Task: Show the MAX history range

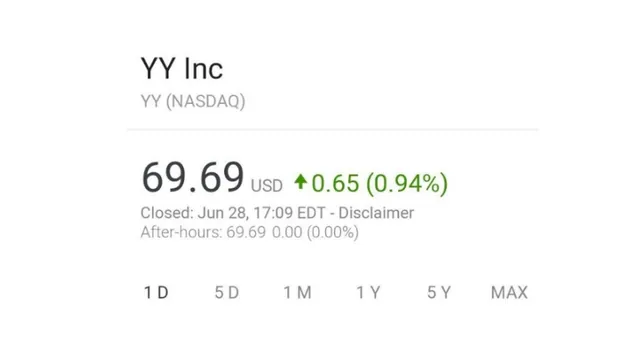Action: 509,292
